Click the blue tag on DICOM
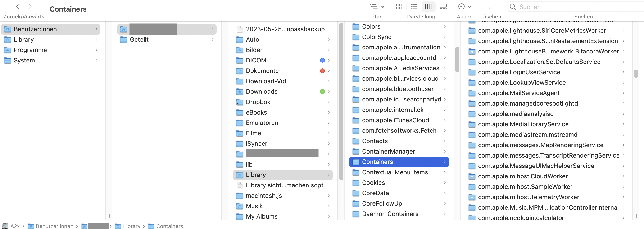This screenshot has width=644, height=229. pos(322,60)
